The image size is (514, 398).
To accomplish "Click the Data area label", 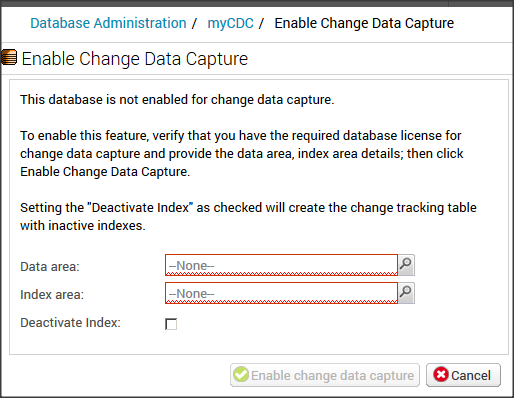I will click(50, 267).
